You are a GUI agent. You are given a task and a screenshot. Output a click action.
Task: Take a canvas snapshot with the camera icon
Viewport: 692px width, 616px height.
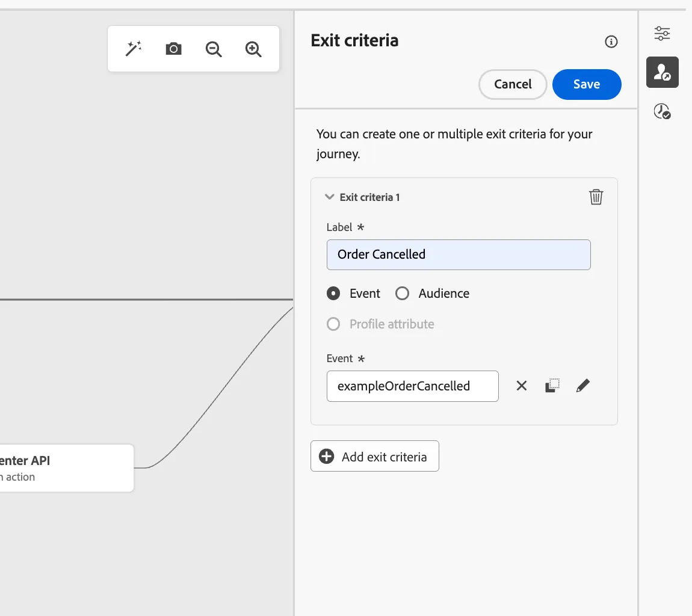tap(173, 49)
